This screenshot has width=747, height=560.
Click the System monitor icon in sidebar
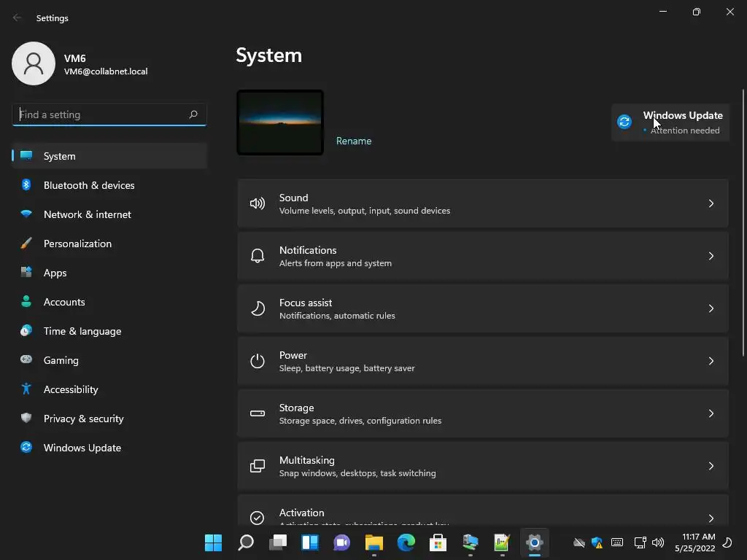26,156
